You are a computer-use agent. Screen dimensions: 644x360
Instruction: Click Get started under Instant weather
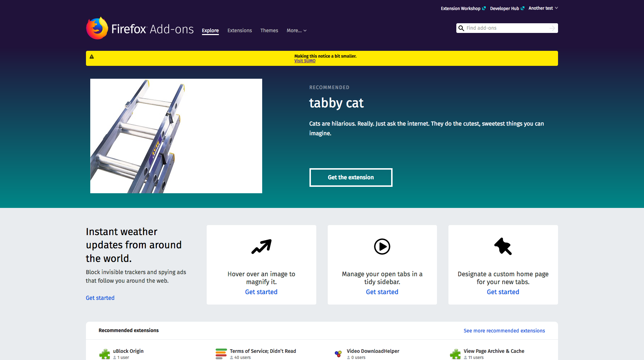pyautogui.click(x=100, y=298)
